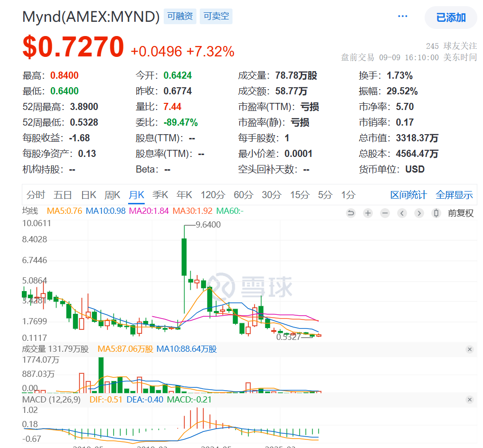Screen dimensions: 483x448
Task: Click the 245 球友关注 followers text
Action: click(452, 46)
